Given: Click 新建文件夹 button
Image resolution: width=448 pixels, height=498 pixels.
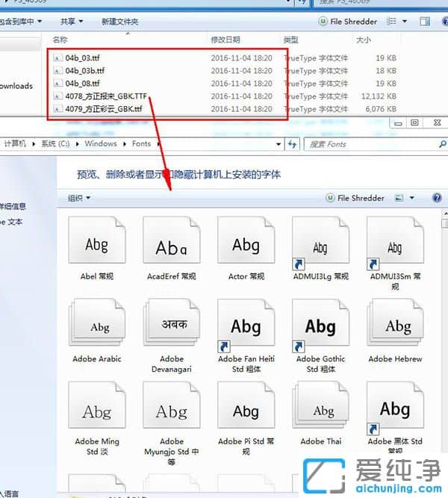Looking at the screenshot, I should click(x=119, y=22).
